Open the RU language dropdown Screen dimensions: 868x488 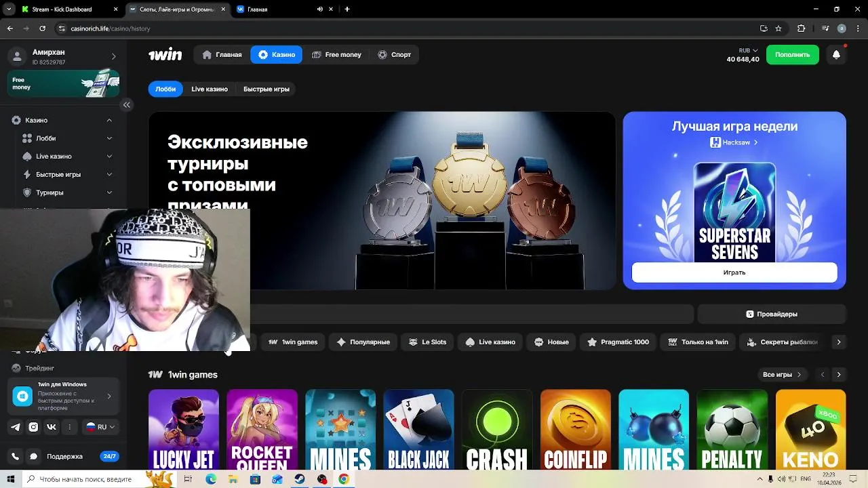(100, 427)
